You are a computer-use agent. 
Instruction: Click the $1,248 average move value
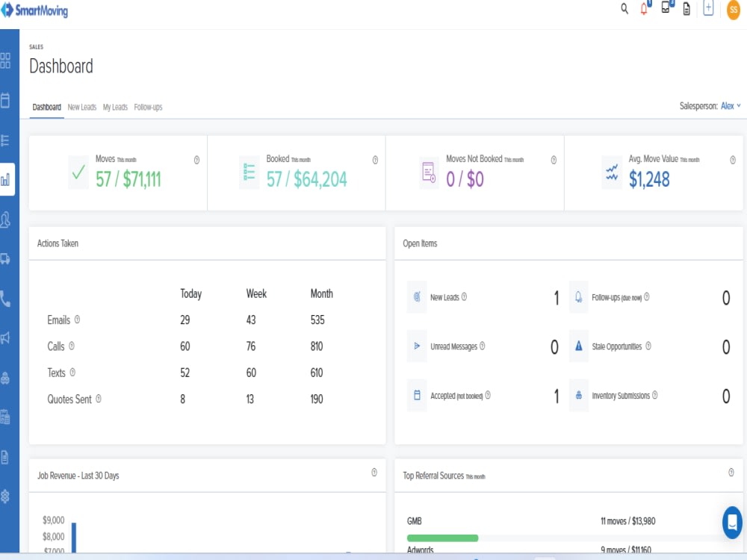pyautogui.click(x=649, y=179)
